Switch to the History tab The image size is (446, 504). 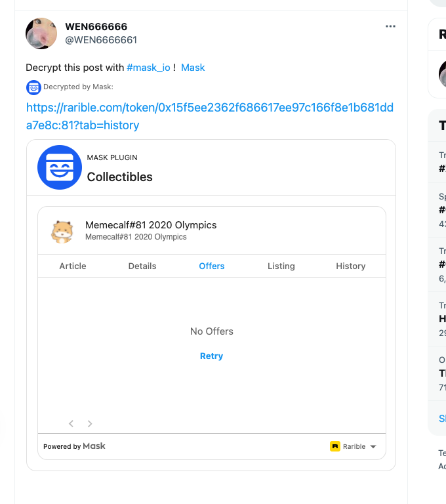click(x=350, y=266)
